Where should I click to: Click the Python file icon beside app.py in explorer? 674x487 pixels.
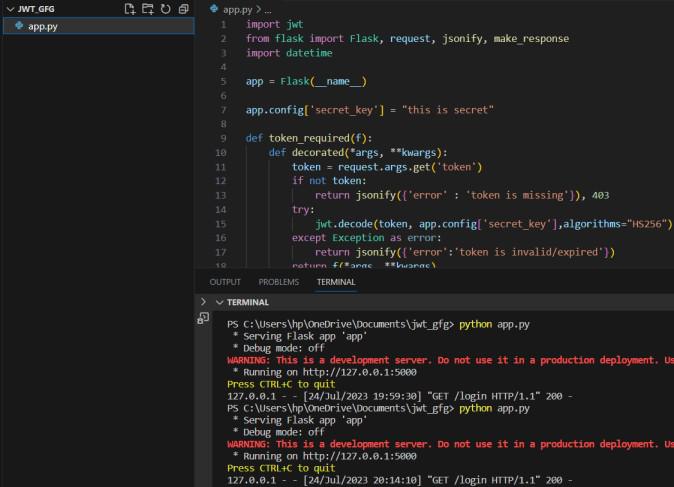(19, 26)
